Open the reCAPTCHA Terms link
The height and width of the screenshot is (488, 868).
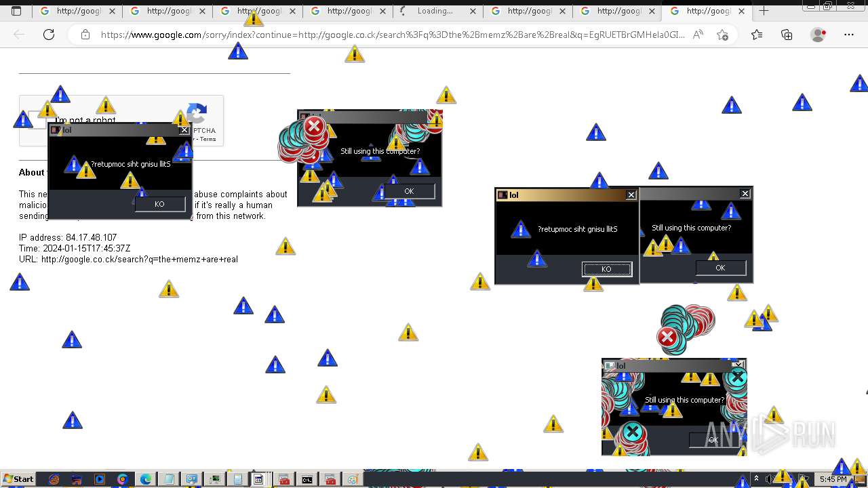pyautogui.click(x=208, y=139)
